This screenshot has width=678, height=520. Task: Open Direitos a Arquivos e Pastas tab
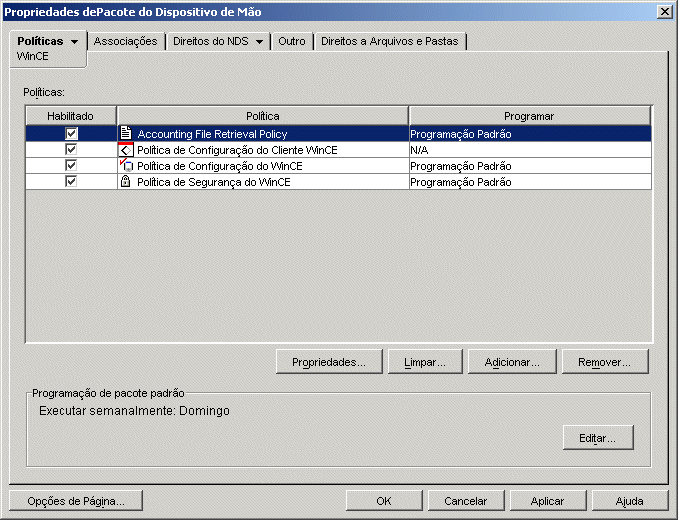coord(390,41)
